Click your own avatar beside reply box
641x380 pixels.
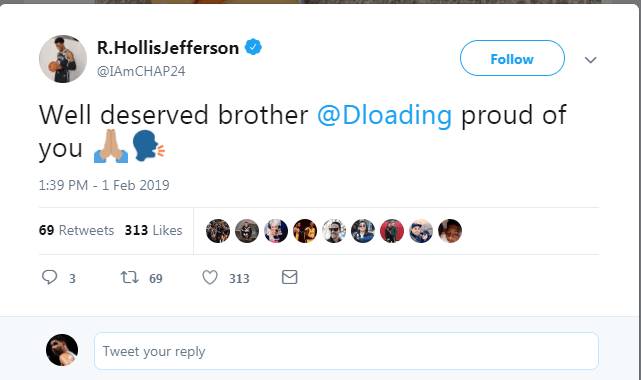(62, 350)
